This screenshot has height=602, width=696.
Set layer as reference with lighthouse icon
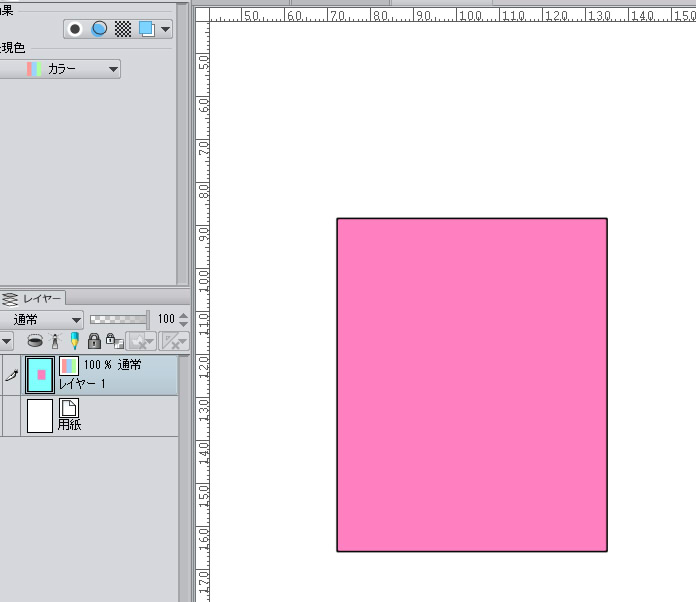click(x=55, y=341)
